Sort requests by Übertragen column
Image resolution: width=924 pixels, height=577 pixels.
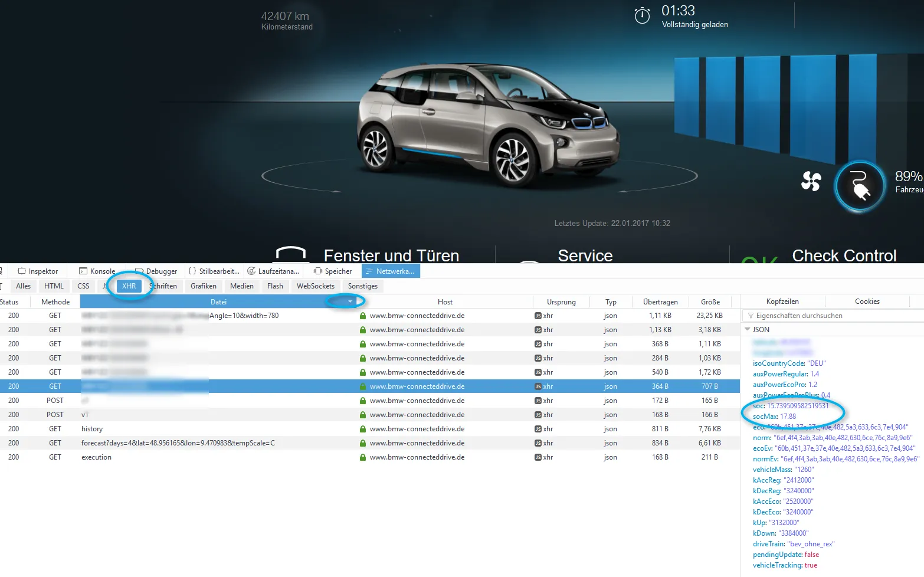[x=660, y=302]
